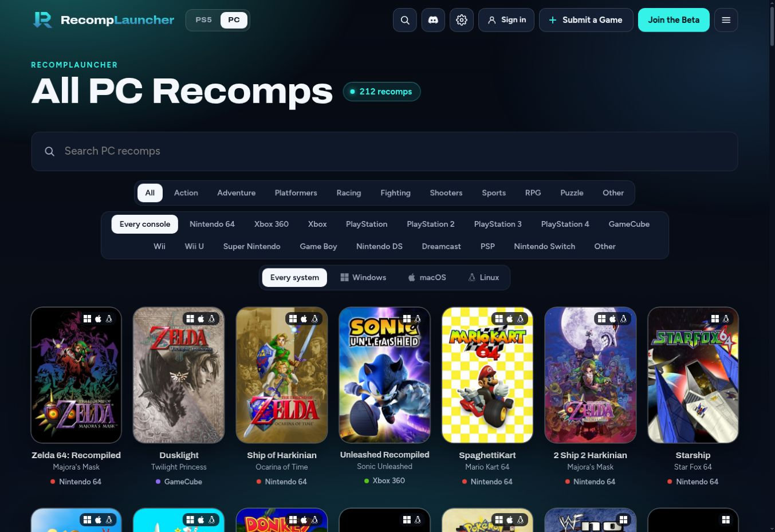Screen dimensions: 775x532
Task: Filter by Nintendo DS console
Action: pyautogui.click(x=379, y=246)
